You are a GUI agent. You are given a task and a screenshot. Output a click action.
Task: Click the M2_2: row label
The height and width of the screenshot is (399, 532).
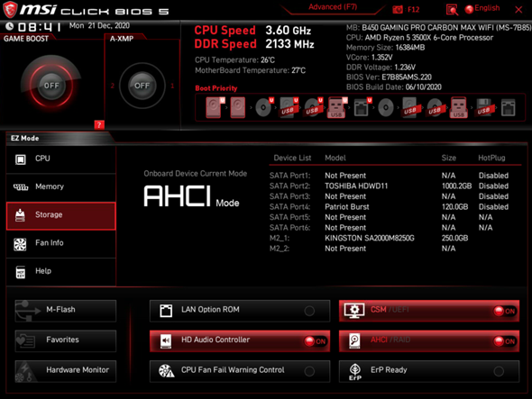click(280, 249)
